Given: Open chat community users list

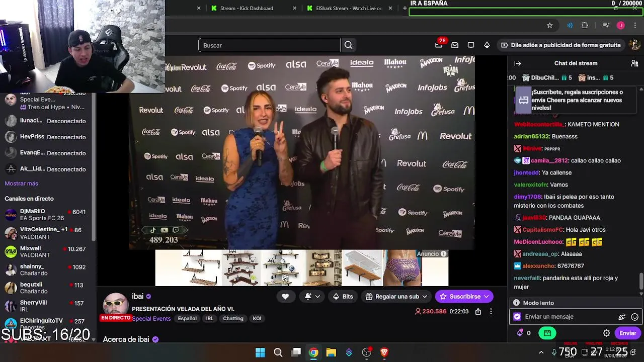Looking at the screenshot, I should (x=634, y=63).
